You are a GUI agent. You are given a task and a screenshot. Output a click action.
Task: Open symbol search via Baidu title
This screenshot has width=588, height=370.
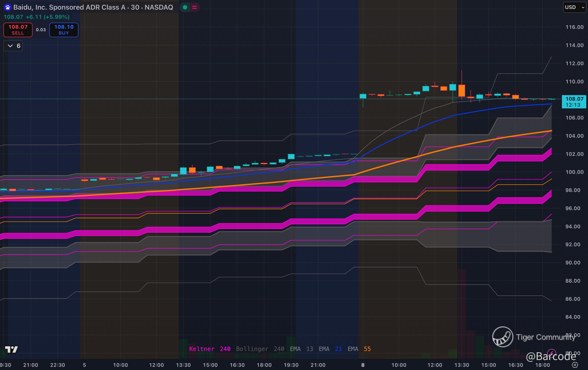[93, 7]
